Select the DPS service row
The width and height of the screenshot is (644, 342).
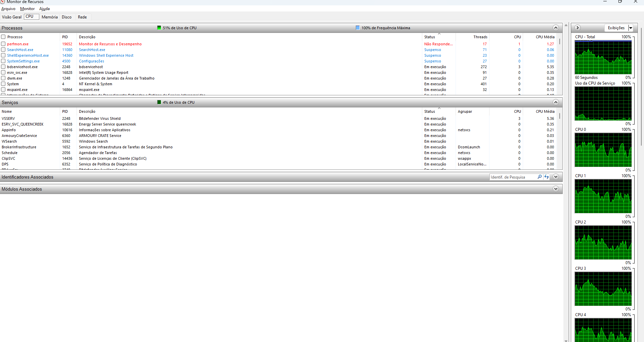pos(278,164)
